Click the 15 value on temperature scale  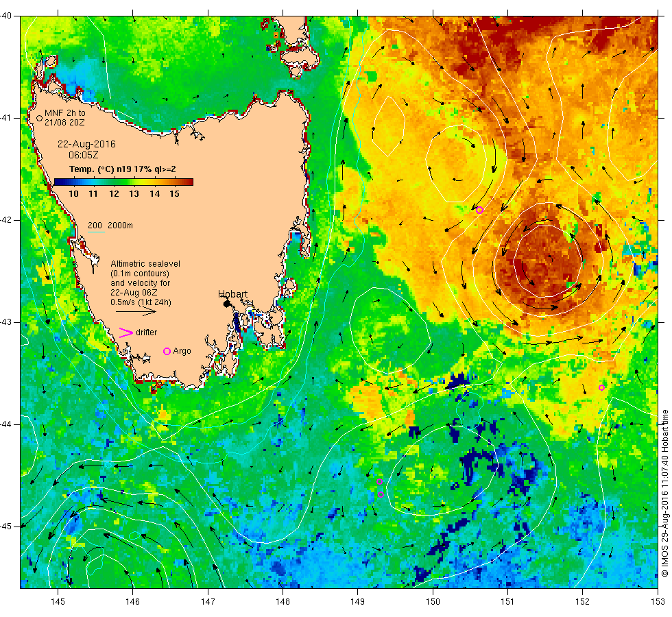(x=174, y=193)
